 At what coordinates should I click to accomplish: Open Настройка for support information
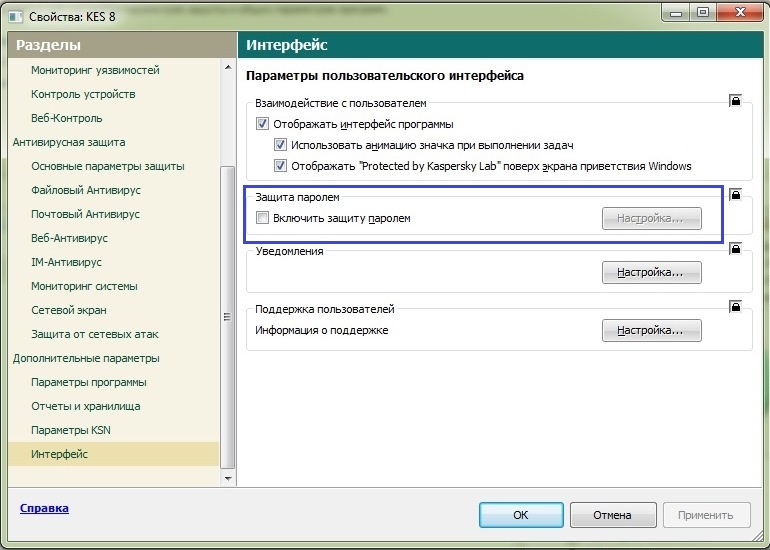point(652,330)
